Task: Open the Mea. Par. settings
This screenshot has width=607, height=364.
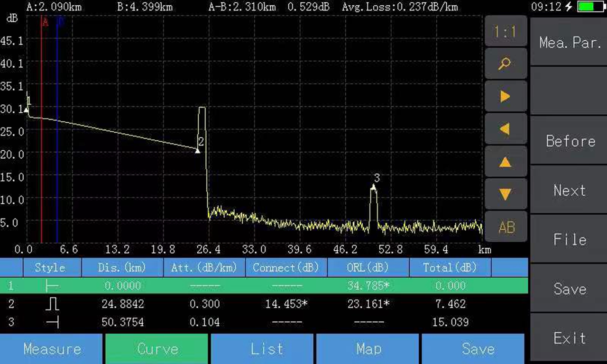Action: 570,43
